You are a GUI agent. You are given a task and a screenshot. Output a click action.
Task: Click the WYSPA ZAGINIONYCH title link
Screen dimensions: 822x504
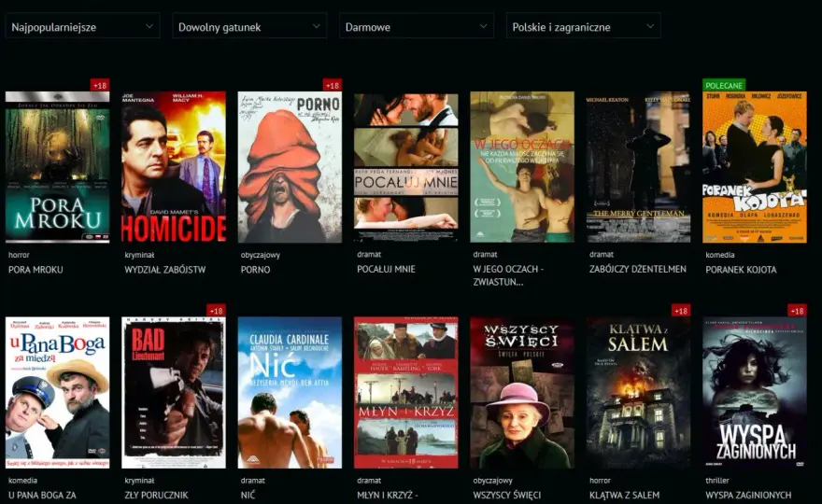coord(748,495)
